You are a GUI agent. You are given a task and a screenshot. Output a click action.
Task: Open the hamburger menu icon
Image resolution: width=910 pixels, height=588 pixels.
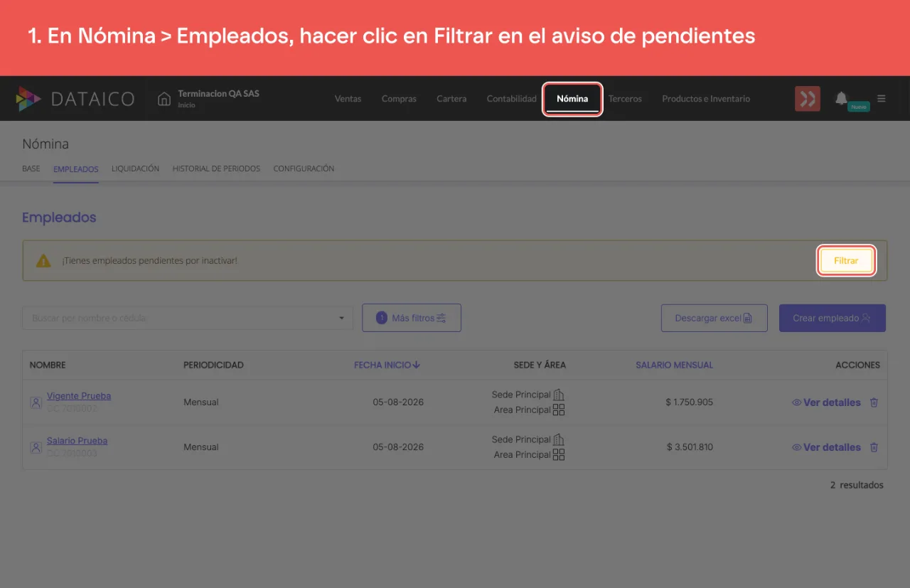pos(882,99)
